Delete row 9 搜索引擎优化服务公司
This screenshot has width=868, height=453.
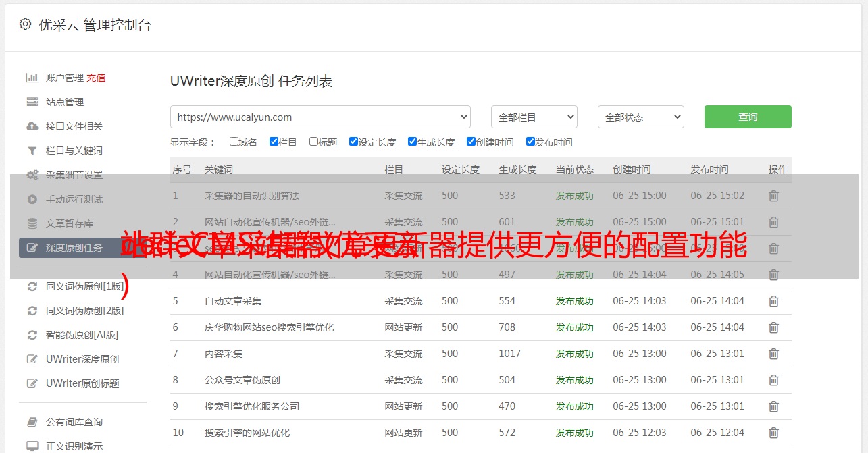click(x=774, y=406)
